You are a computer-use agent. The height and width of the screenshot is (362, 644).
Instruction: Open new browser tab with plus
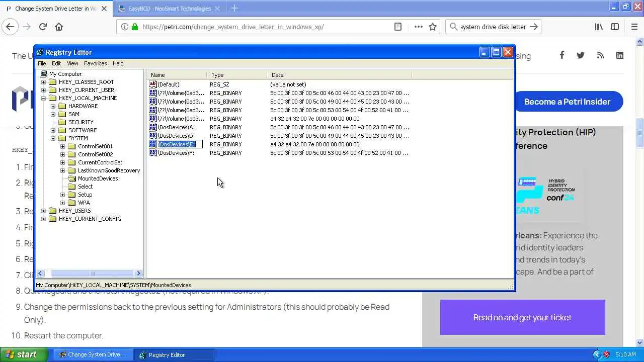pyautogui.click(x=234, y=8)
